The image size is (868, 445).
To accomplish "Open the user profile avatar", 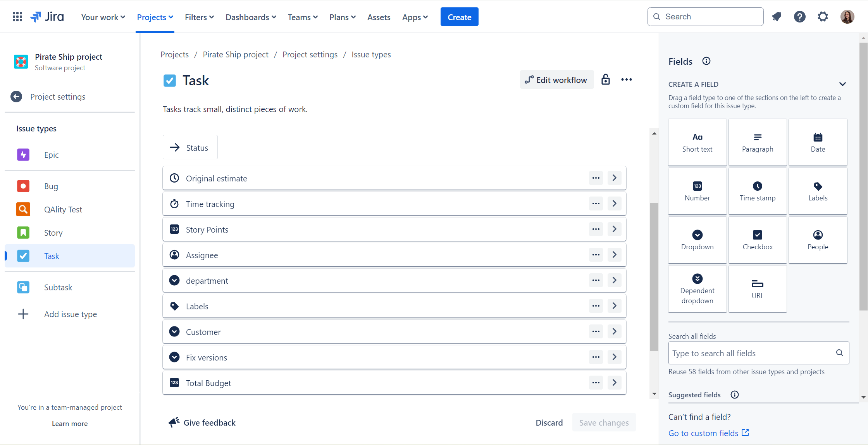I will (847, 17).
